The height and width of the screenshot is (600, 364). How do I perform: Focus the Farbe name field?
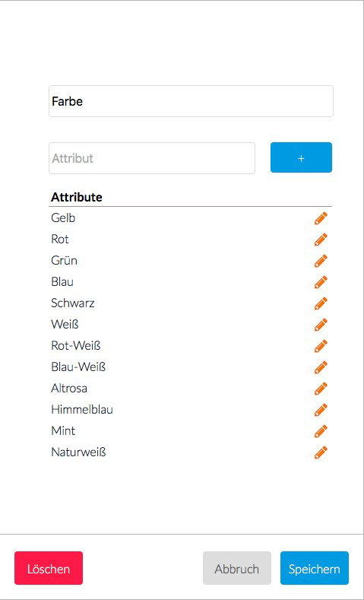[x=191, y=101]
